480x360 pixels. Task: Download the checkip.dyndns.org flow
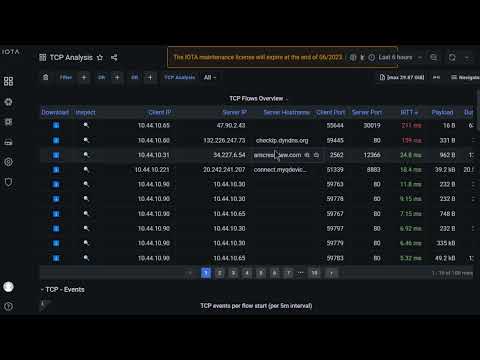(x=56, y=140)
